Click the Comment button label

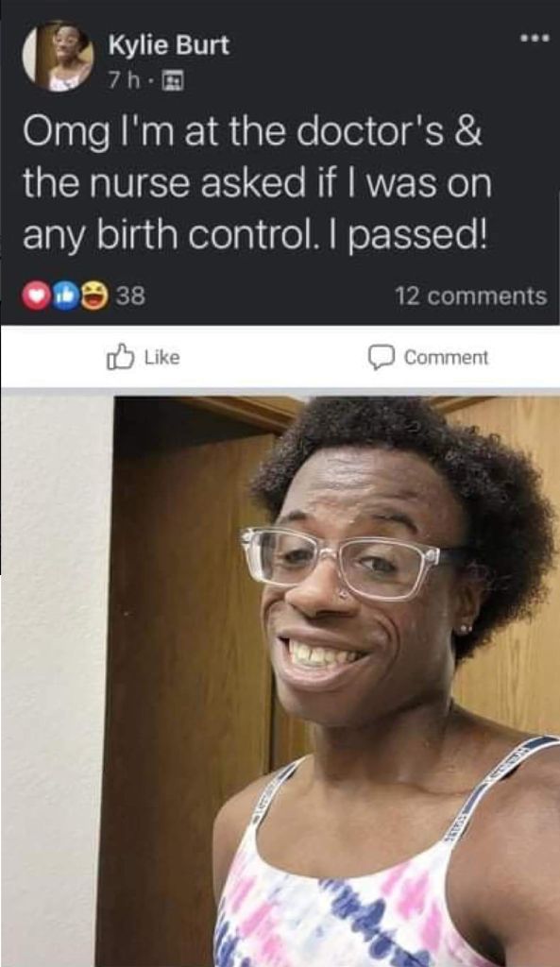pos(446,358)
